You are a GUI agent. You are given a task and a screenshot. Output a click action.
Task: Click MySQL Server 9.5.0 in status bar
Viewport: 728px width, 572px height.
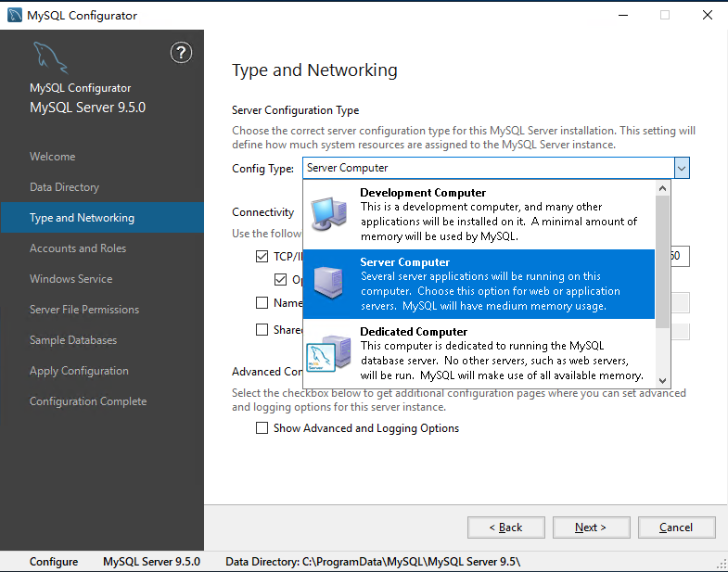point(151,562)
